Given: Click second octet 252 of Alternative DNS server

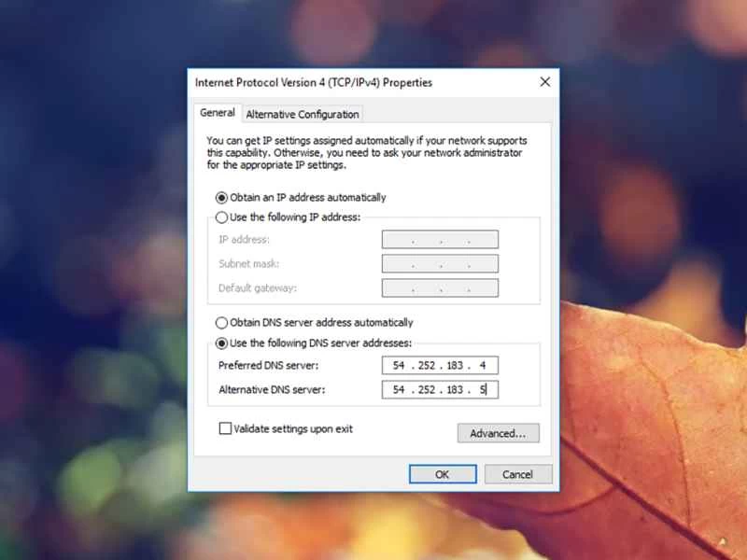Looking at the screenshot, I should pyautogui.click(x=427, y=389).
